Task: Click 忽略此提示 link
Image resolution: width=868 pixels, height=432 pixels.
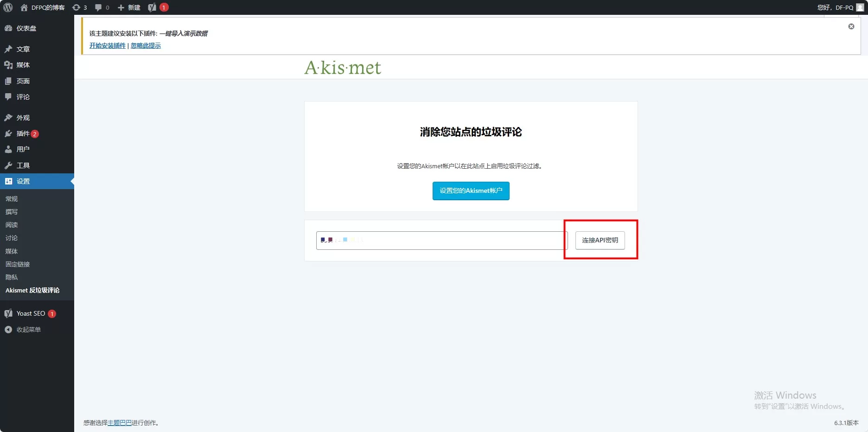Action: coord(146,45)
